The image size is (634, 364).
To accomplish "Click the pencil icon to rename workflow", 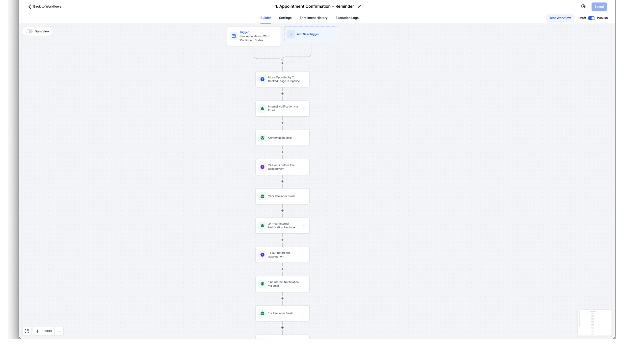I will click(359, 6).
